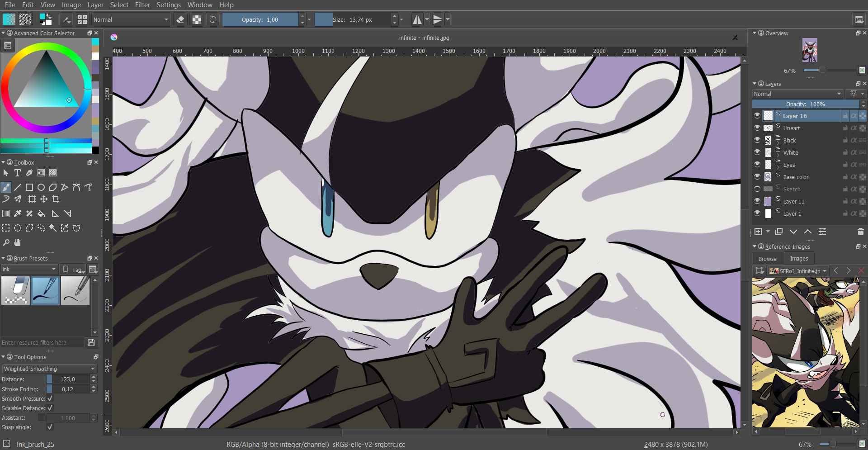The height and width of the screenshot is (450, 868).
Task: Hide the Lineart layer
Action: pos(757,128)
